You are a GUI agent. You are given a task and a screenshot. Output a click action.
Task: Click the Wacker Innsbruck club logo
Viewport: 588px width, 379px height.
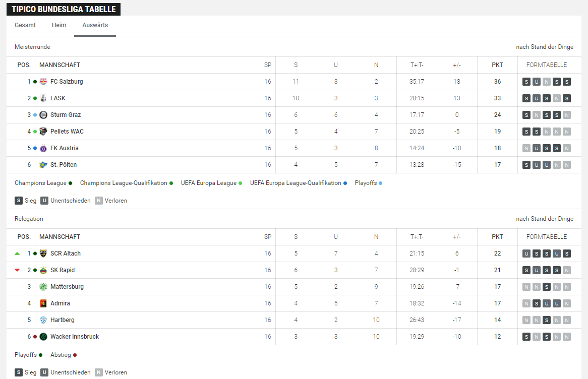pos(43,336)
